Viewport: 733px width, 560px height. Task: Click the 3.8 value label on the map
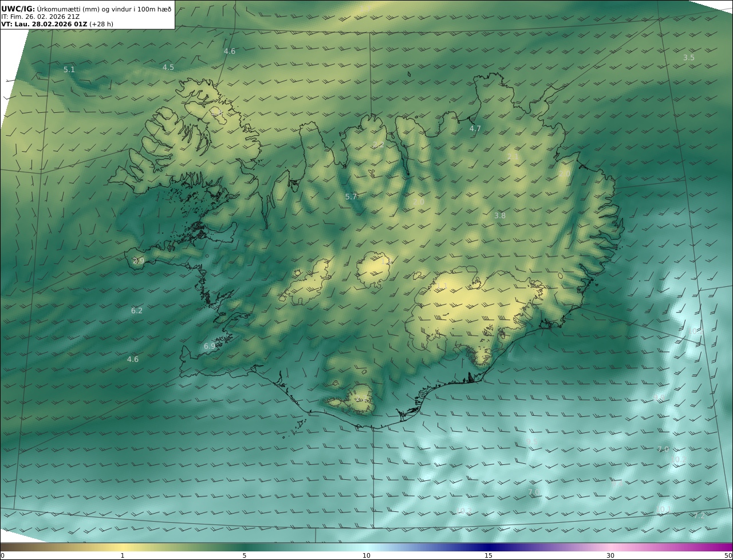pos(500,215)
